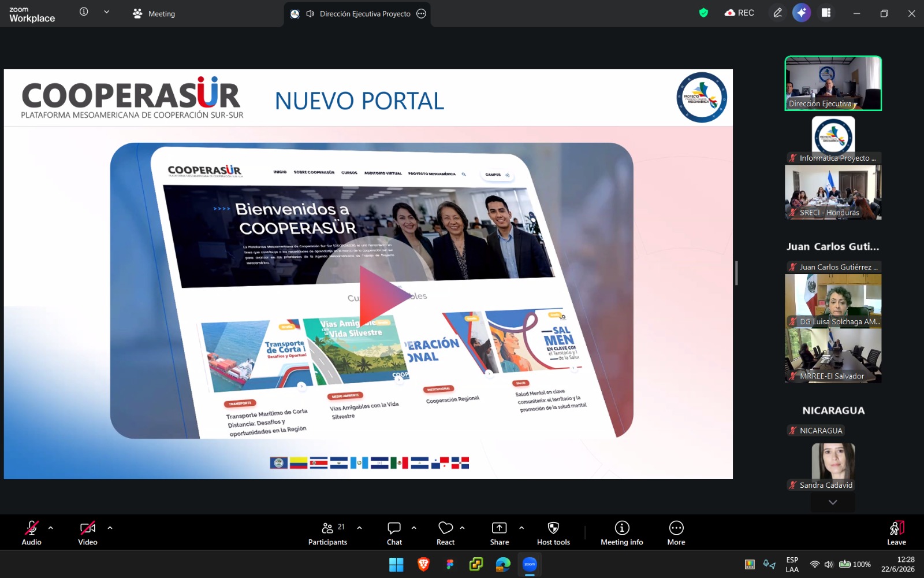Image resolution: width=924 pixels, height=578 pixels.
Task: Expand reactions options caret
Action: [462, 528]
